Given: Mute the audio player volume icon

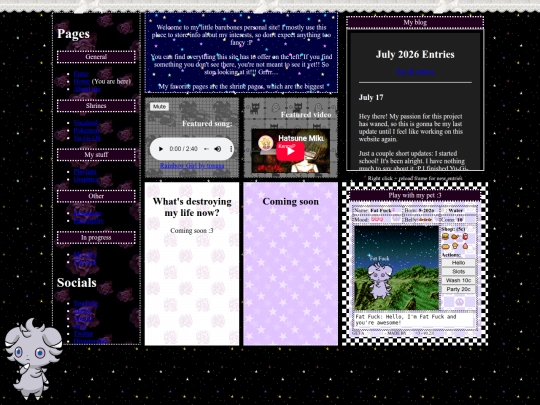Looking at the screenshot, I should 218,149.
